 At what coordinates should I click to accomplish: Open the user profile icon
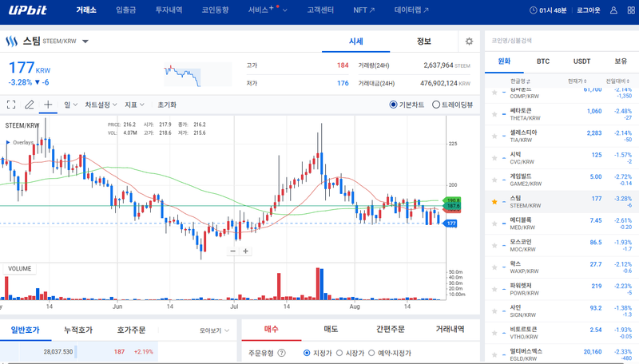(613, 10)
